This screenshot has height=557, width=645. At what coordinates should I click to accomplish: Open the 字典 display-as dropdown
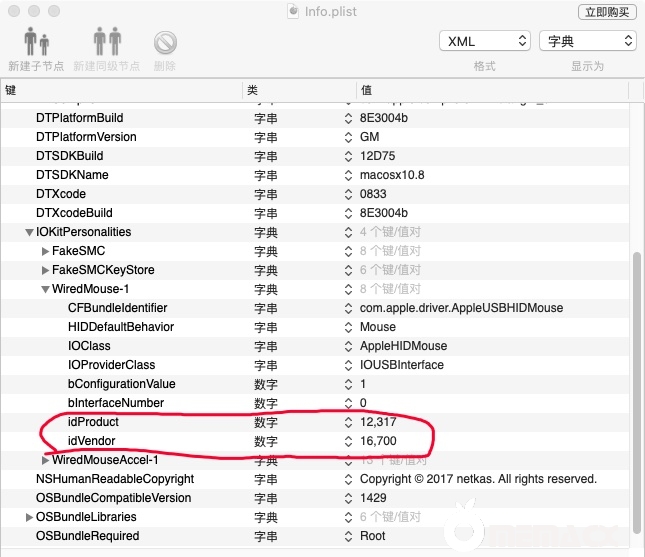[x=587, y=41]
